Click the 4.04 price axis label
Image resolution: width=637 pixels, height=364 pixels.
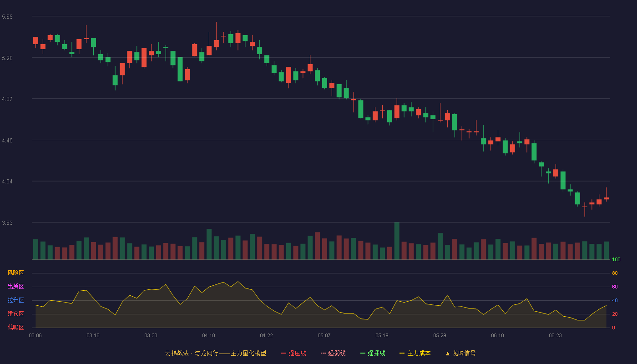(x=7, y=182)
